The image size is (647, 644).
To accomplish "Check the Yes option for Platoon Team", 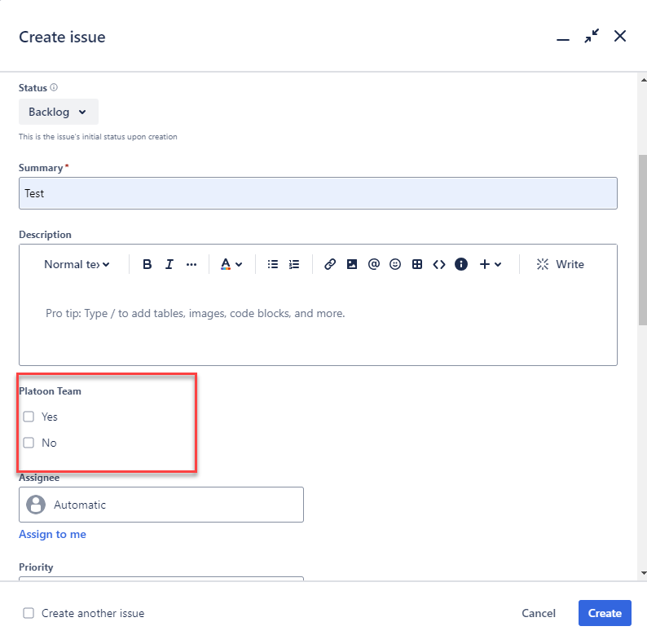I will click(x=29, y=417).
